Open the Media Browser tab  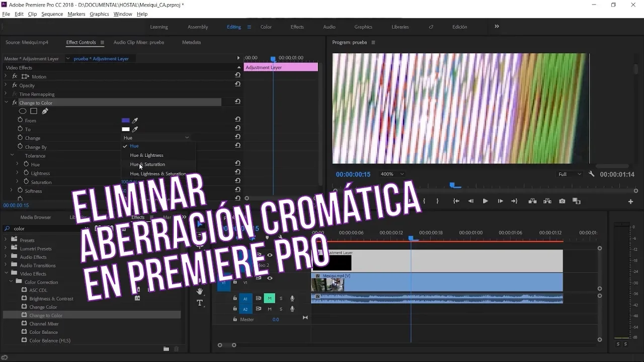point(36,217)
